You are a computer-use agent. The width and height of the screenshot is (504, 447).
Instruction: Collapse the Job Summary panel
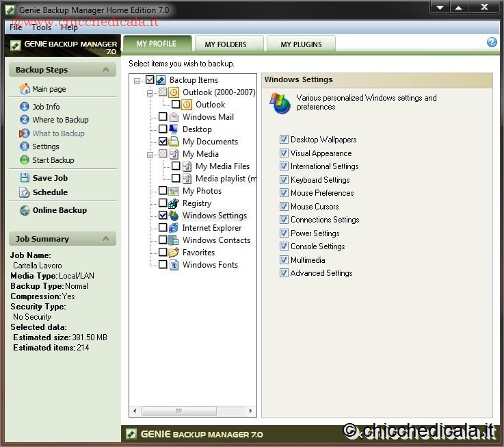(105, 239)
